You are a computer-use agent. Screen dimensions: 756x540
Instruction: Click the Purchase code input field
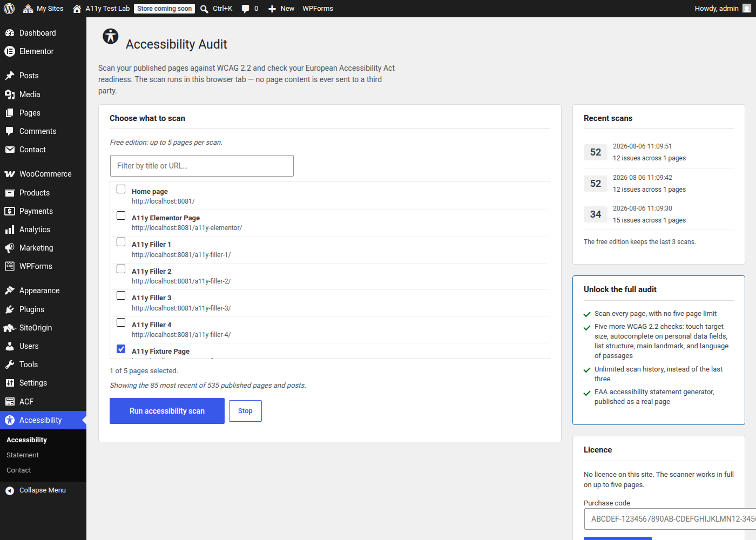(670, 519)
